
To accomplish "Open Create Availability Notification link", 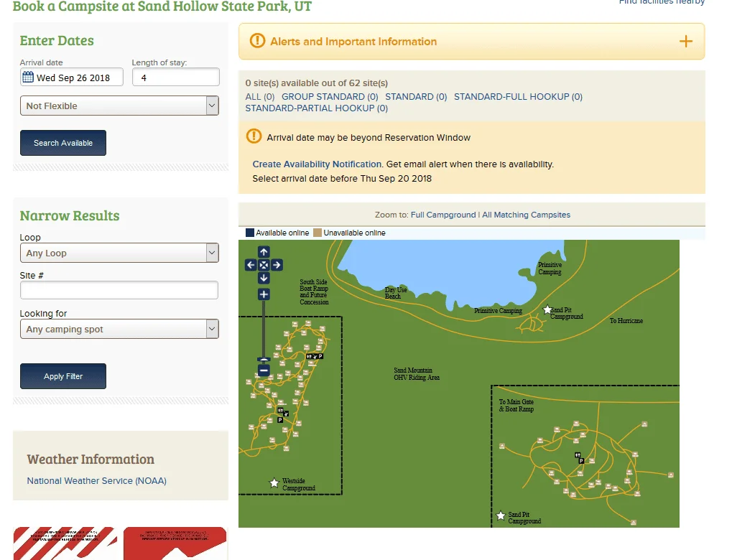I will (317, 164).
